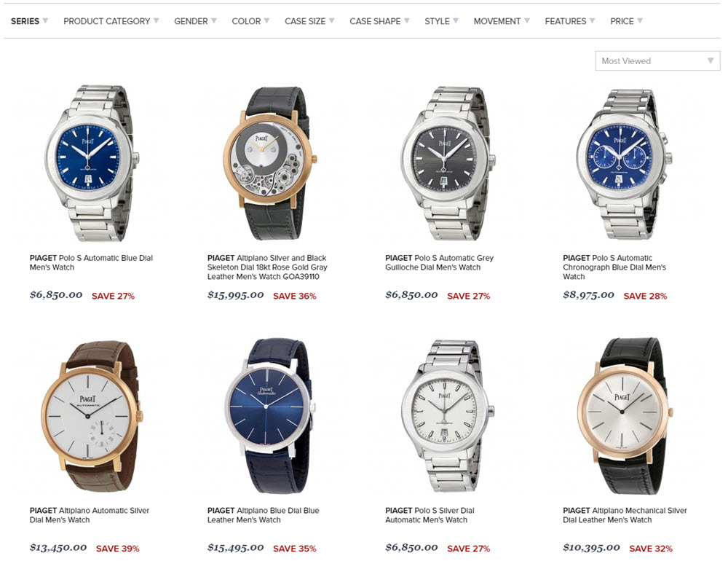Expand the SERIES filter dropdown
The height and width of the screenshot is (561, 728).
coord(29,21)
